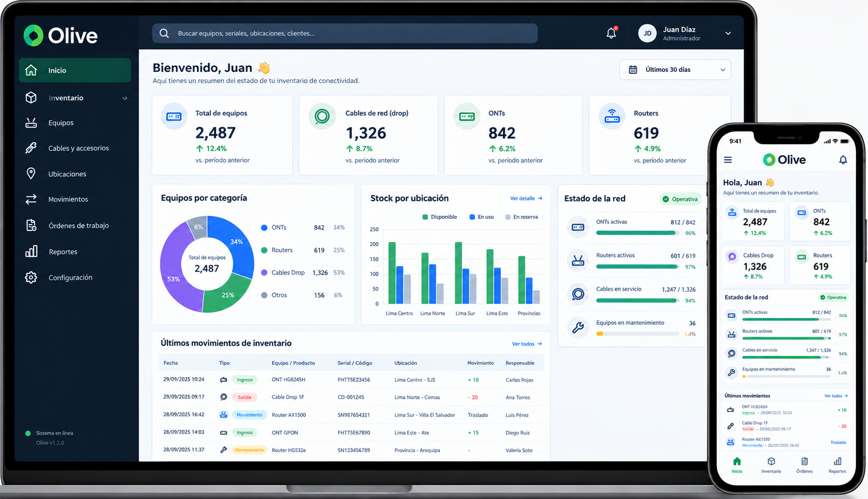Click the Mantenimiento tag in movements table
The width and height of the screenshot is (868, 499).
click(x=249, y=450)
